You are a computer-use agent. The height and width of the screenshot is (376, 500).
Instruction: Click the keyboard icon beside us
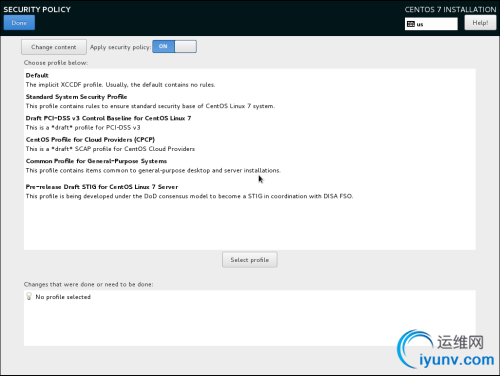[411, 24]
